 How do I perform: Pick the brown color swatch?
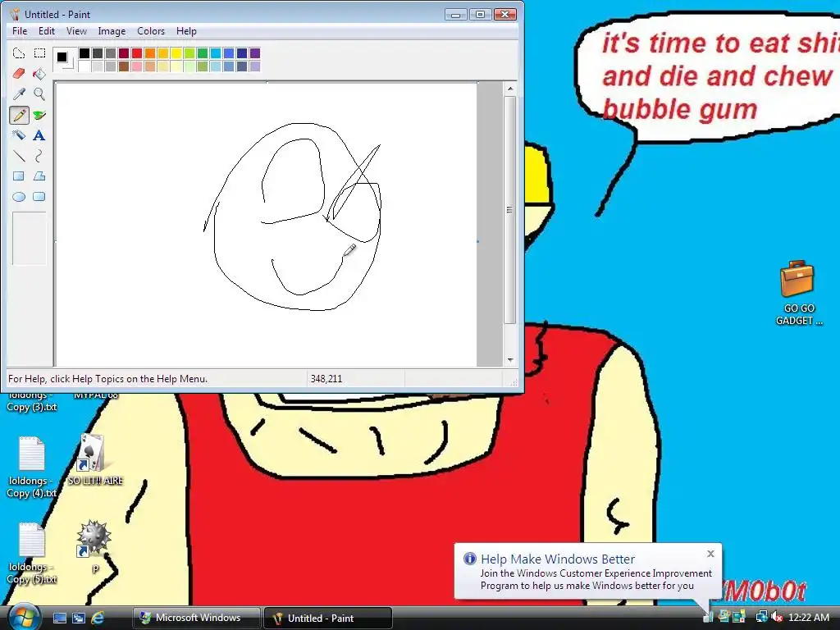tap(124, 66)
